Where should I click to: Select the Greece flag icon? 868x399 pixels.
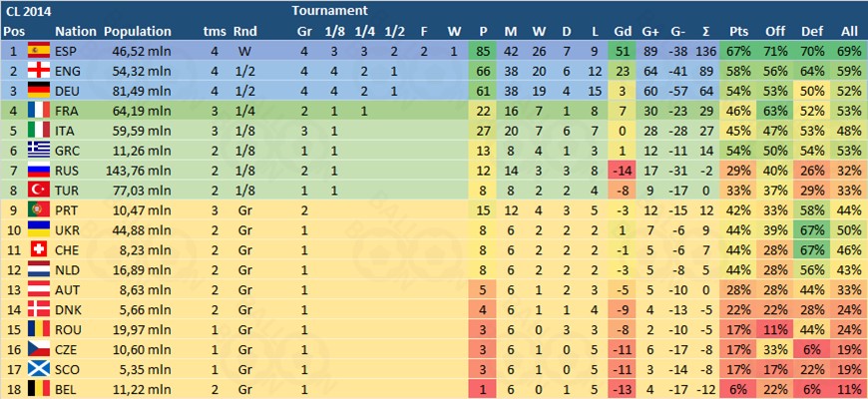38,149
